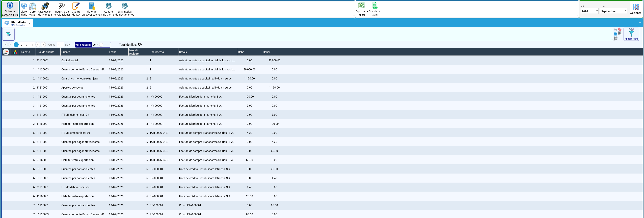Sort by the Debe column header
The height and width of the screenshot is (218, 644).
coord(250,52)
